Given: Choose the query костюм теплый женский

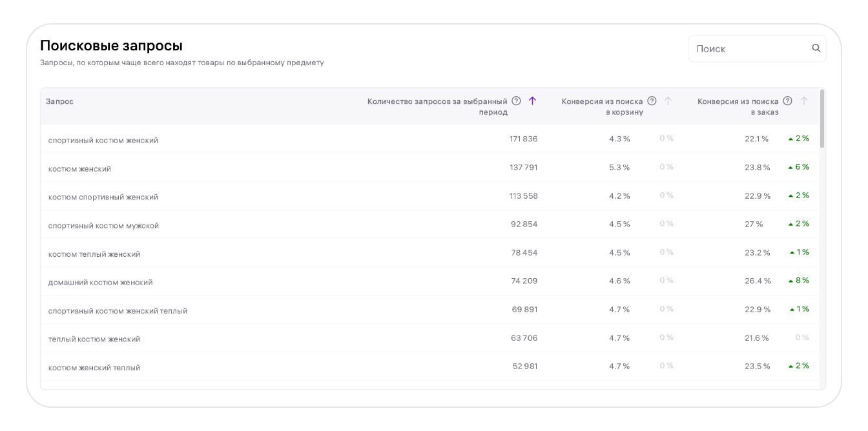Looking at the screenshot, I should click(x=94, y=254).
